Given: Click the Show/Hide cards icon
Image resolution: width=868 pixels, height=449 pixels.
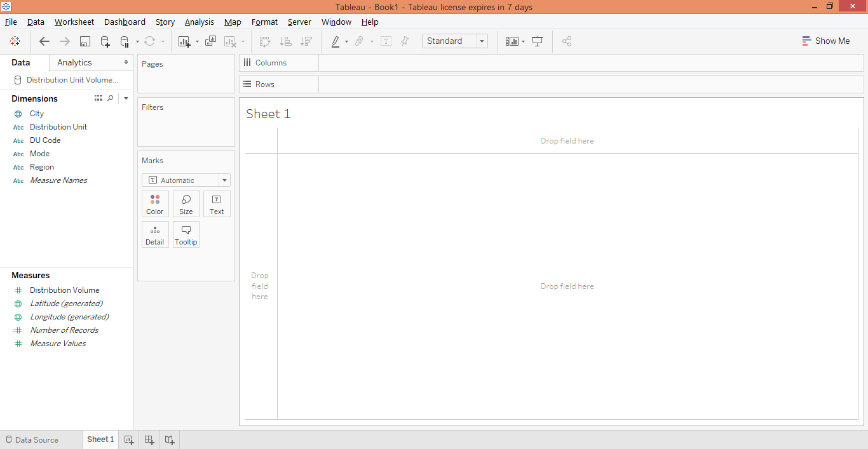Looking at the screenshot, I should [512, 41].
